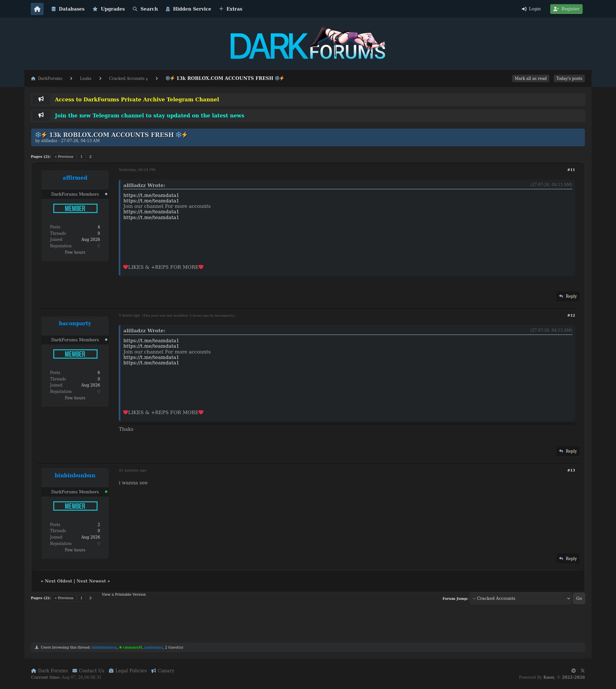Go to page 1 in the pagination above the posts
The image size is (616, 689).
pos(81,157)
